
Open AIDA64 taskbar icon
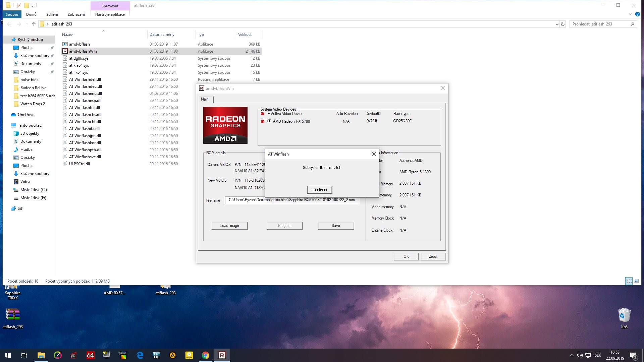(91, 355)
